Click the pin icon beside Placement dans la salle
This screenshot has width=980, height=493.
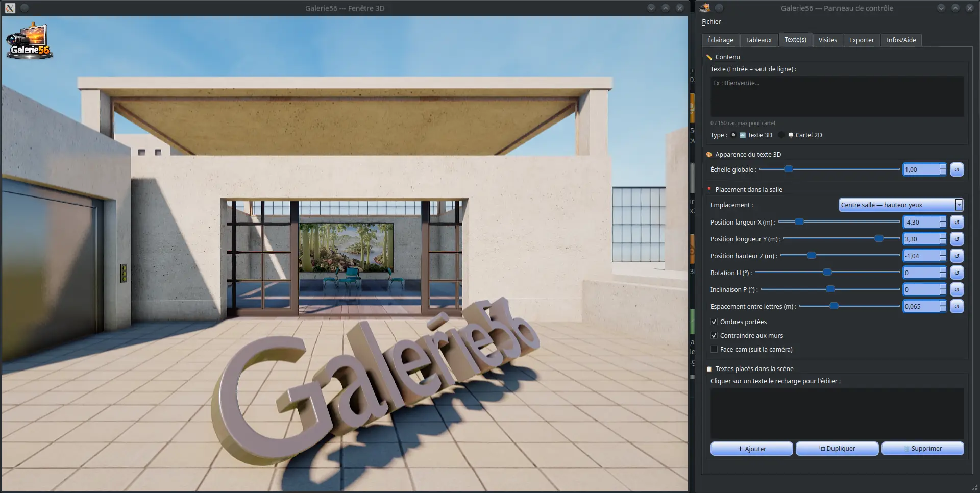pos(709,190)
